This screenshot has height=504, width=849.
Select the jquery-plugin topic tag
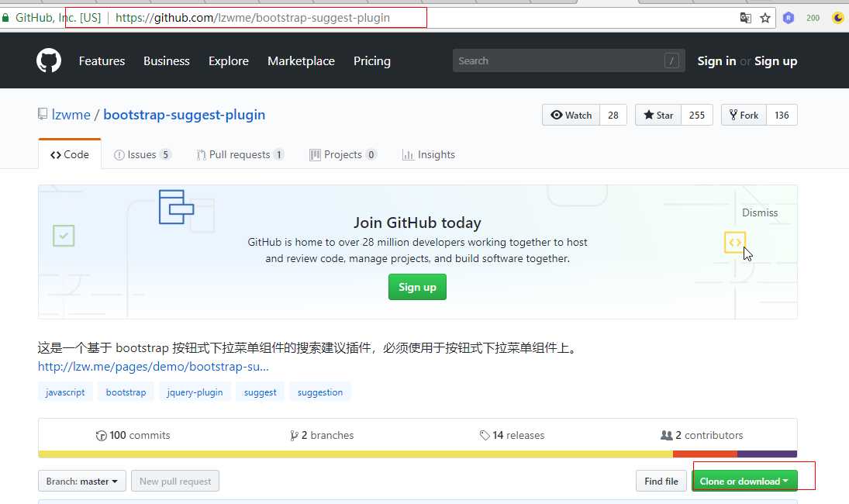click(195, 392)
